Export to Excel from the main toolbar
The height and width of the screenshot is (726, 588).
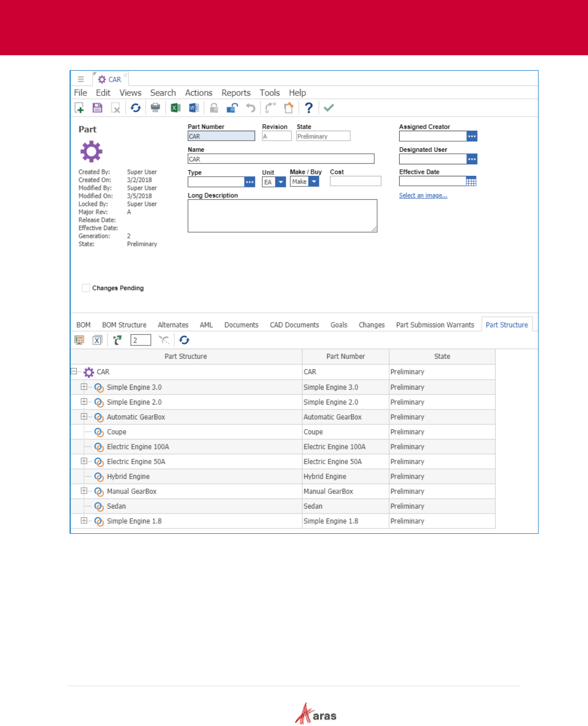point(176,108)
